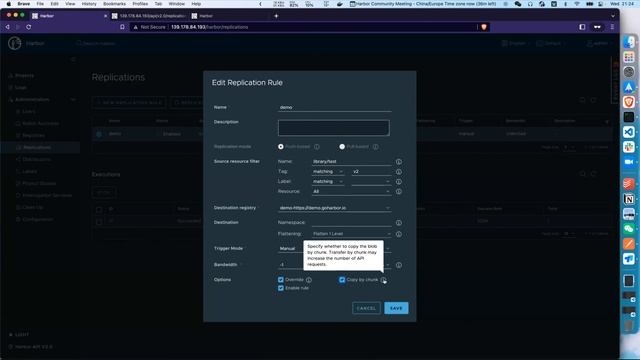
Task: Show info for source Name filter
Action: [x=399, y=162]
